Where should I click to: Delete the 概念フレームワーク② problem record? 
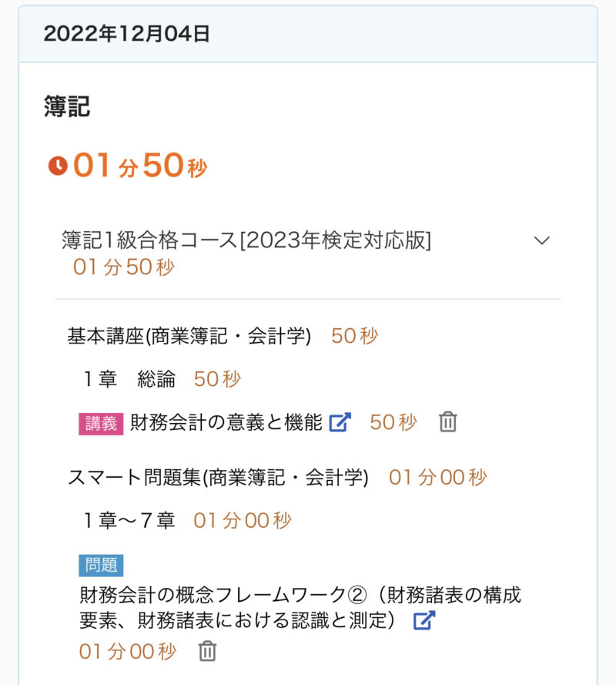(x=207, y=651)
